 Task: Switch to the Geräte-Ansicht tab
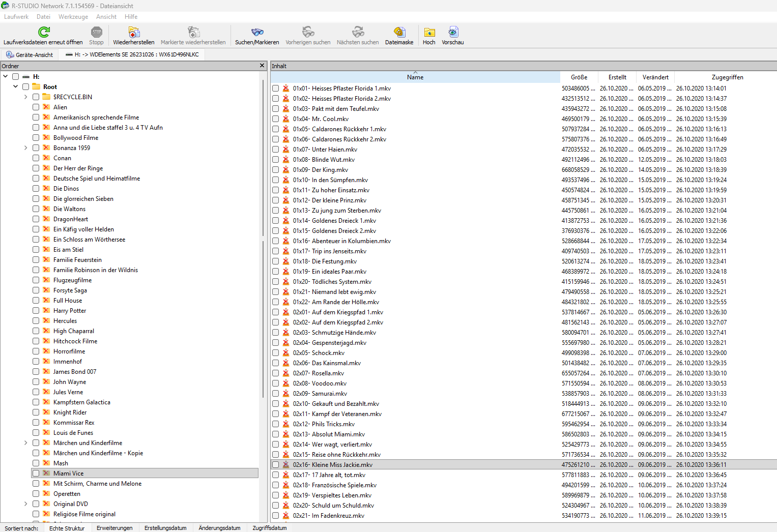30,54
